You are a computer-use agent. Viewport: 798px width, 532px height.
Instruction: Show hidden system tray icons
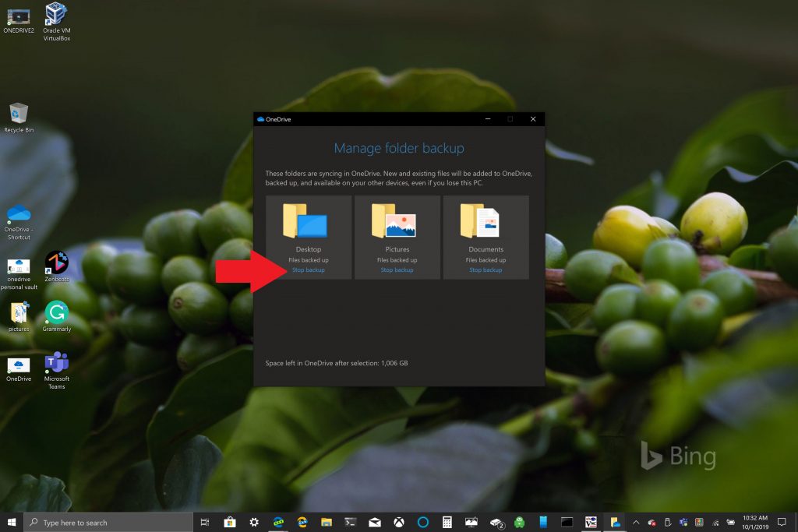pos(636,523)
